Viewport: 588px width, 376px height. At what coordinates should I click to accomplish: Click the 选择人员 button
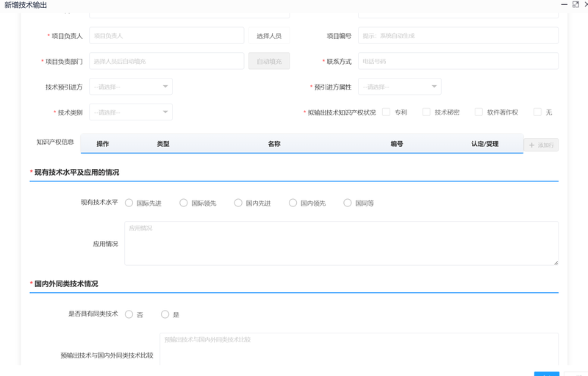click(268, 36)
